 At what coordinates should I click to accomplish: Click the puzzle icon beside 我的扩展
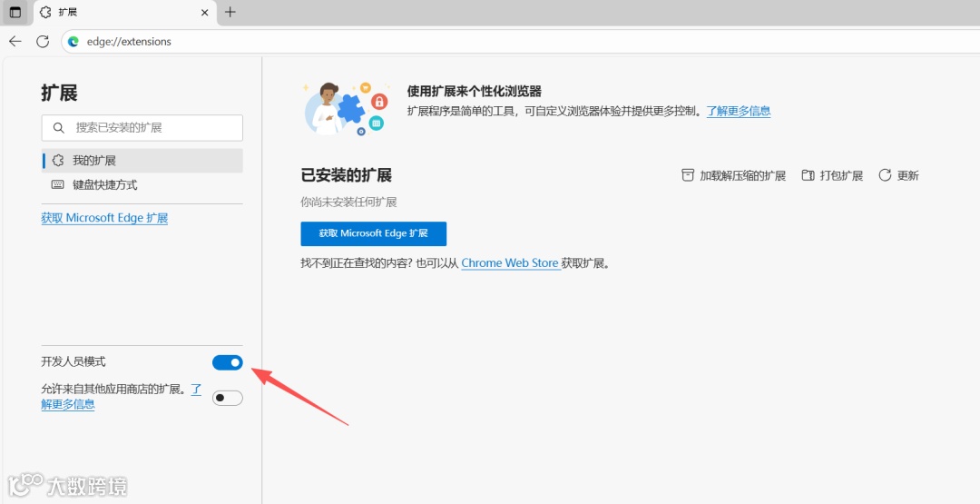[x=58, y=161]
